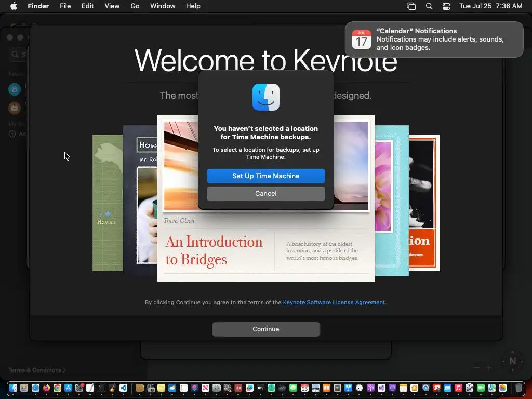
Task: Open the Apple TV app in the Dock
Action: pyautogui.click(x=260, y=388)
